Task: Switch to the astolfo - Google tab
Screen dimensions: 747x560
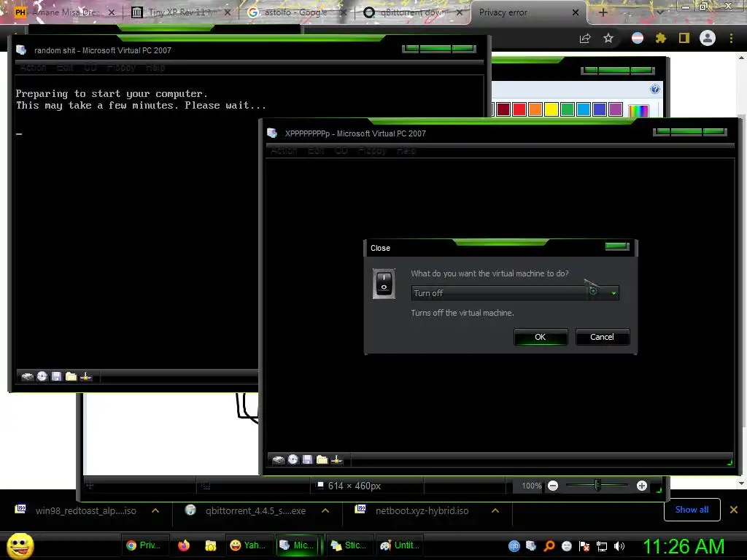Action: 295,12
